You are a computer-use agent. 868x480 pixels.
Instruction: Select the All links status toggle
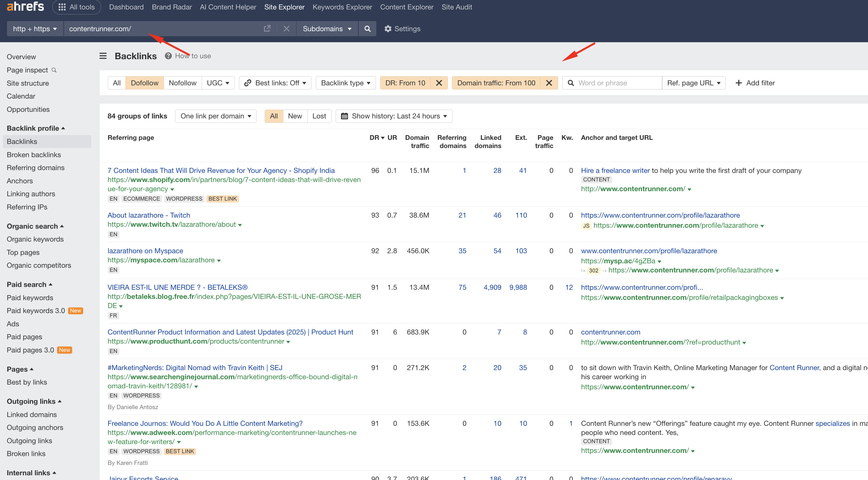coord(274,116)
